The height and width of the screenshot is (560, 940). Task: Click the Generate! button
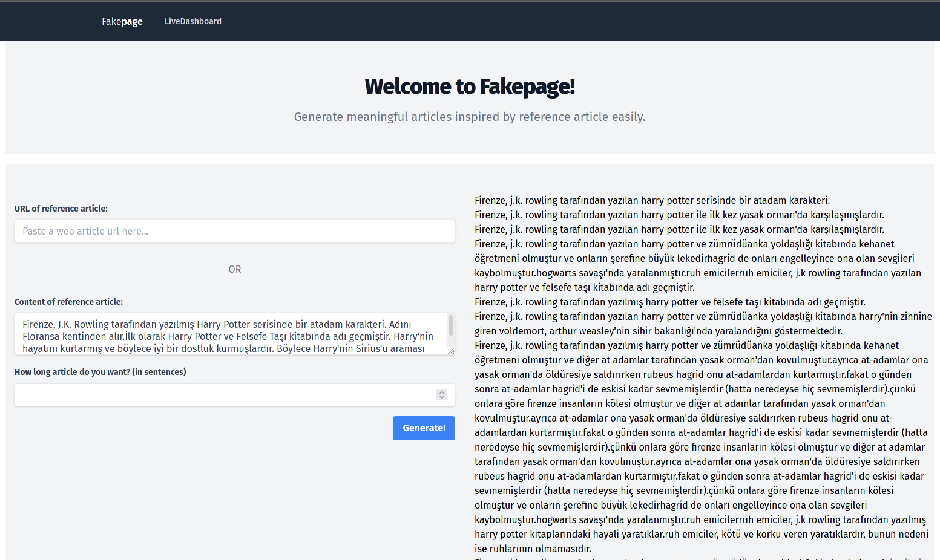(x=424, y=428)
